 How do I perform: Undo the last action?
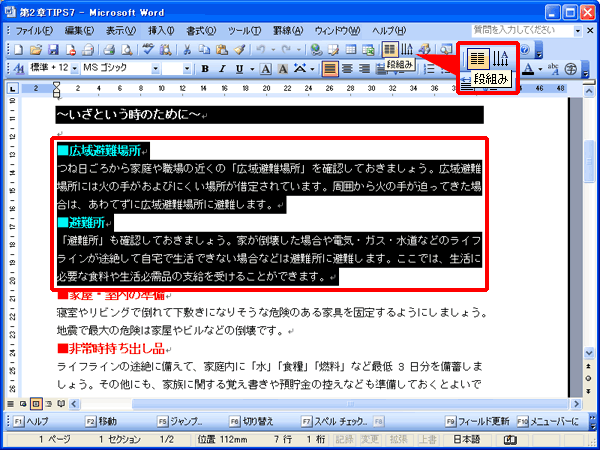[x=261, y=50]
